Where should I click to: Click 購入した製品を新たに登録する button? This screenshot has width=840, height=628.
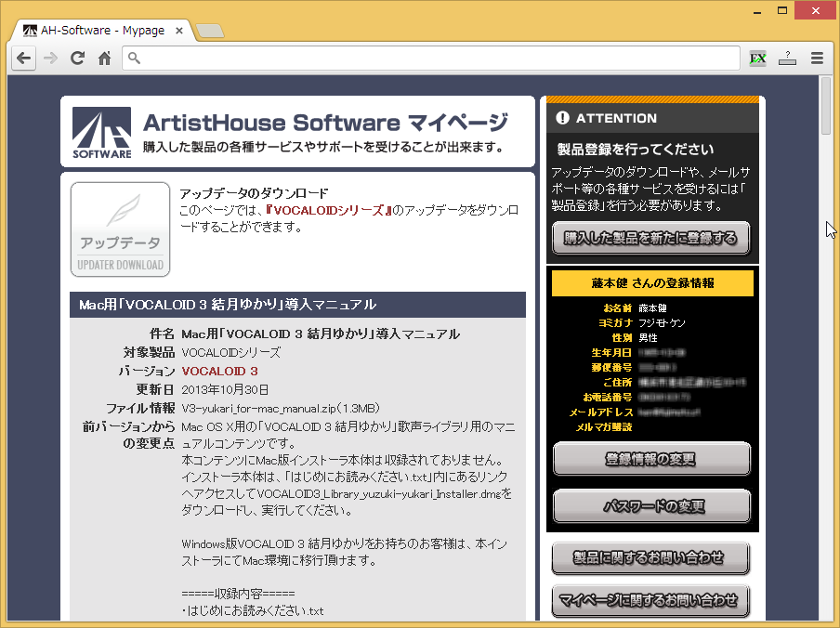650,238
